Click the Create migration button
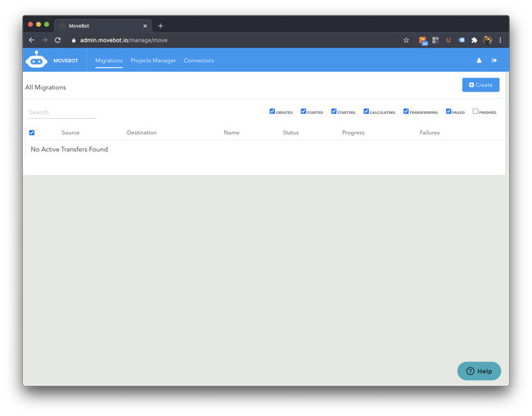Viewport: 532px width, 416px height. coord(480,85)
